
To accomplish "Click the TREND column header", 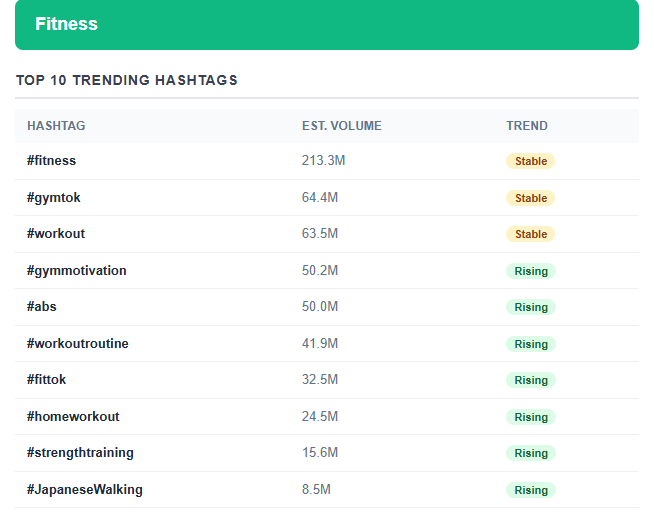I will (x=527, y=126).
